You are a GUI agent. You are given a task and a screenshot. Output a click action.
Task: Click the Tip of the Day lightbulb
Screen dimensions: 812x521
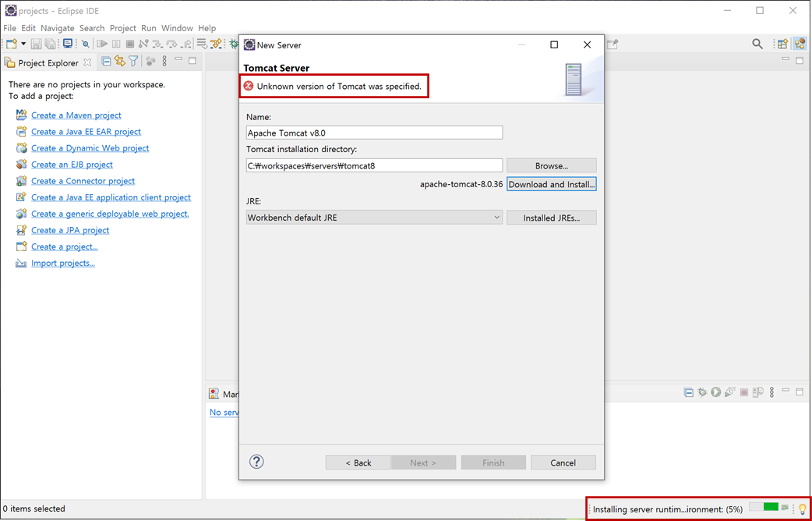[x=803, y=509]
